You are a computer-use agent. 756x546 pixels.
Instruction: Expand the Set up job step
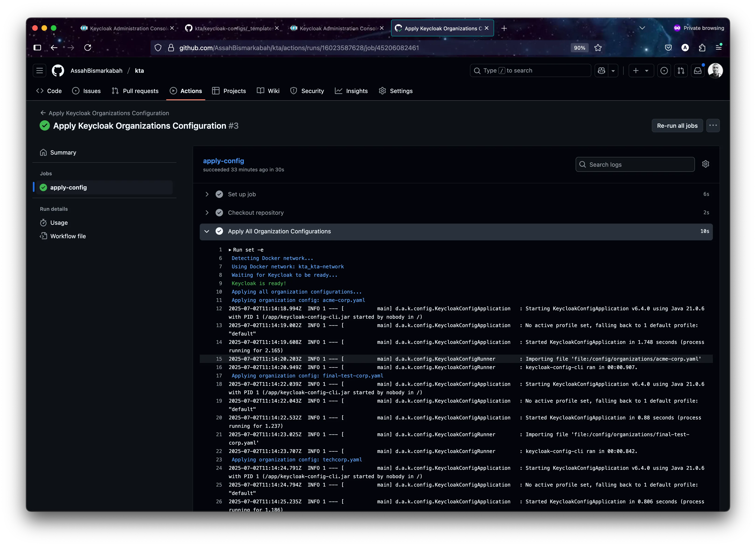pyautogui.click(x=207, y=194)
